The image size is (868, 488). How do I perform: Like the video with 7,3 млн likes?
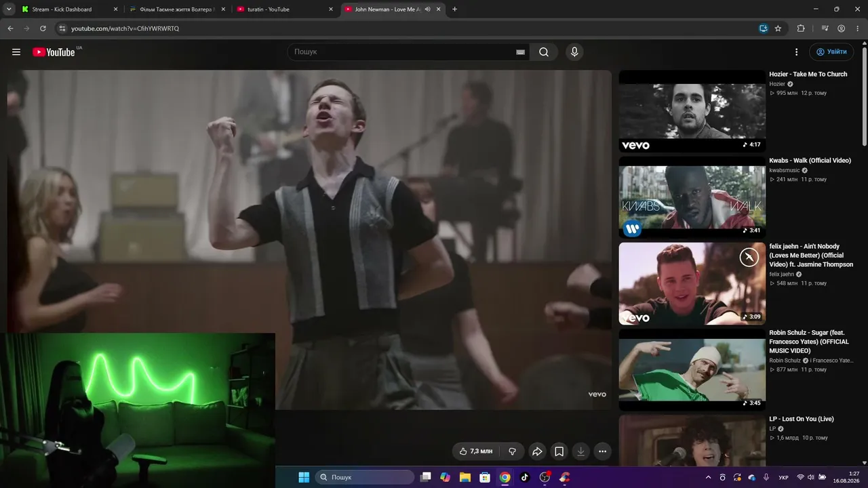click(x=476, y=451)
